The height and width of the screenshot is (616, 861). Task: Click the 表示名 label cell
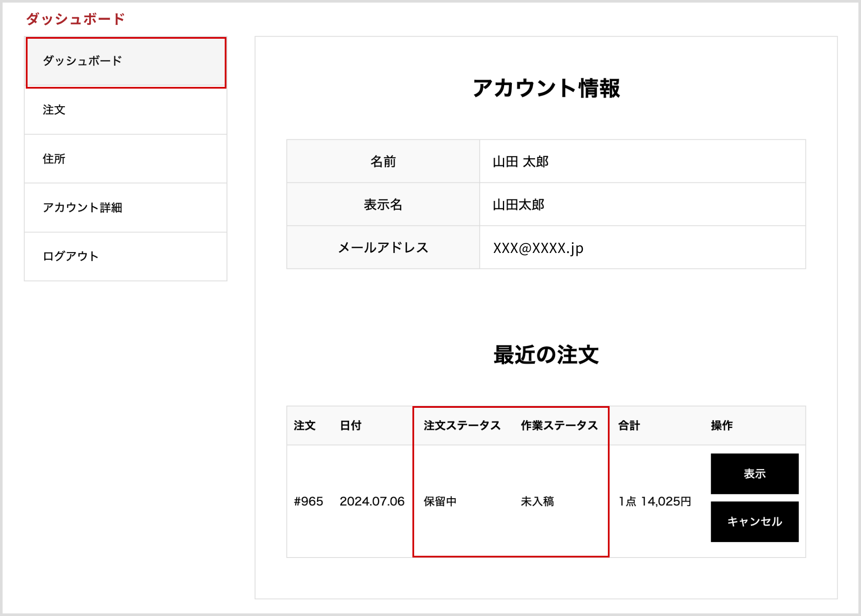point(383,204)
